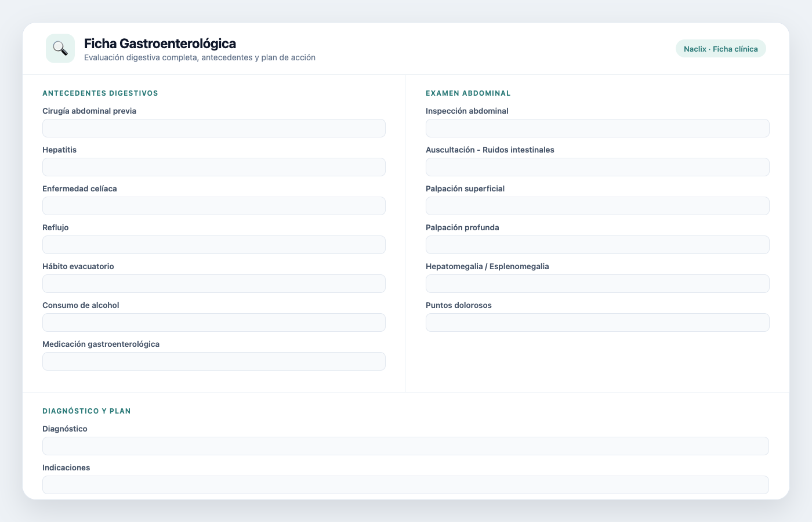Viewport: 812px width, 522px height.
Task: Click the Inspección abdominal label
Action: tap(467, 111)
